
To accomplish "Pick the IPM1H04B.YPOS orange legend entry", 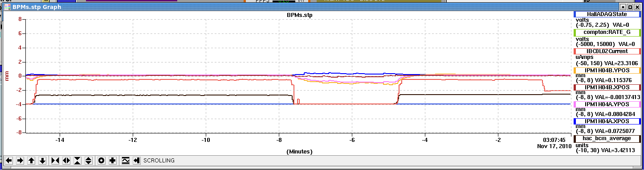I will 607,70.
